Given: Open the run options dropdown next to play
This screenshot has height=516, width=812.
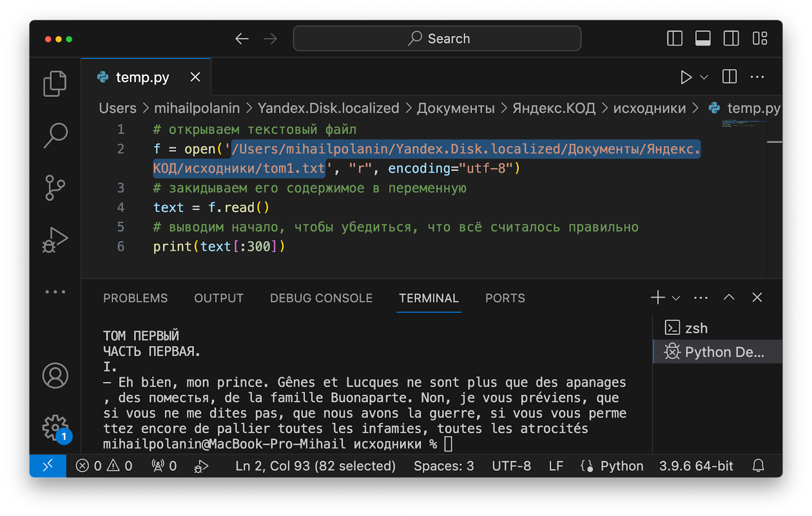Looking at the screenshot, I should pyautogui.click(x=703, y=77).
